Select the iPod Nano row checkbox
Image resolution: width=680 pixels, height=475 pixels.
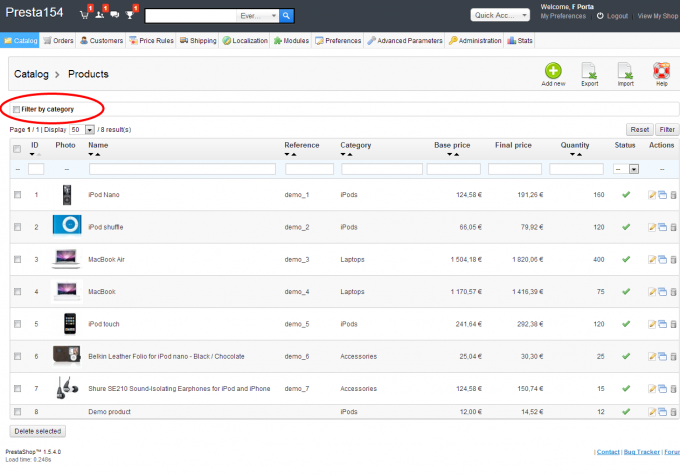point(17,195)
